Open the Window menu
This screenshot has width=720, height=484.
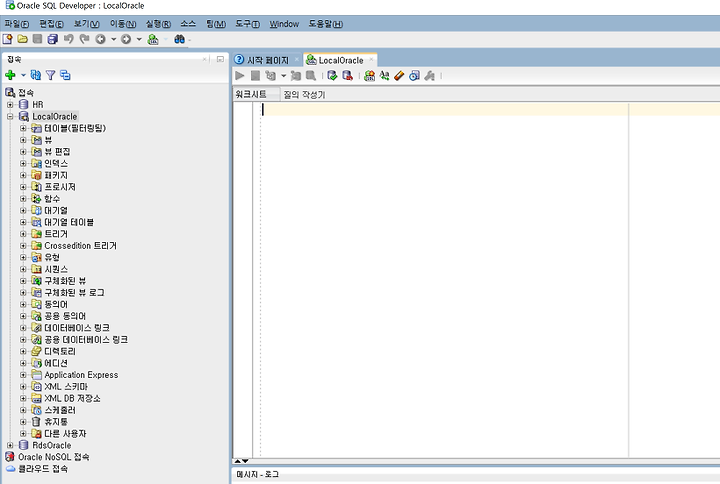[284, 24]
